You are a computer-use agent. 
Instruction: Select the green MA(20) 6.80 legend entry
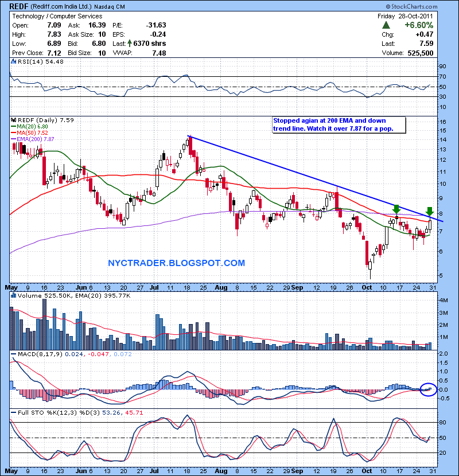[29, 127]
